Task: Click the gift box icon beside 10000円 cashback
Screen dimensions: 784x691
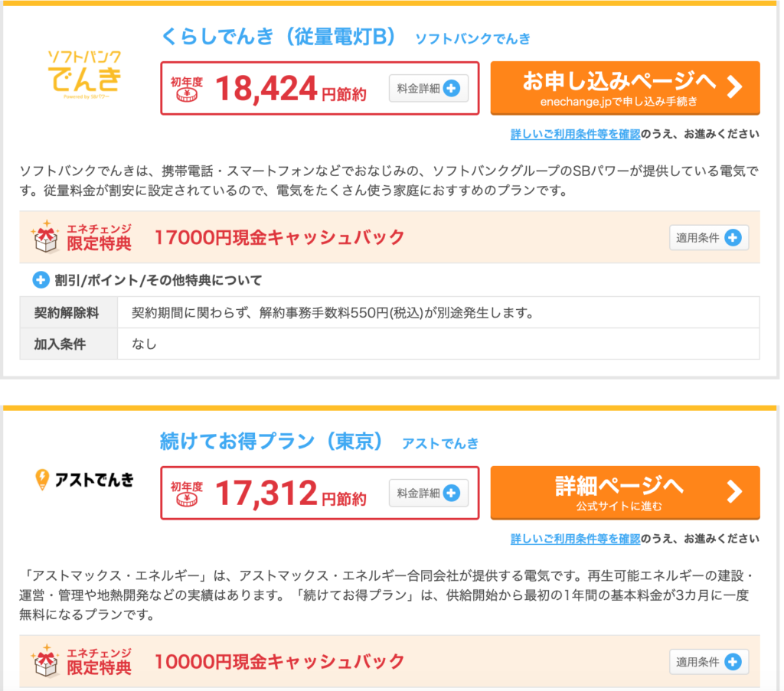Action: (x=44, y=661)
